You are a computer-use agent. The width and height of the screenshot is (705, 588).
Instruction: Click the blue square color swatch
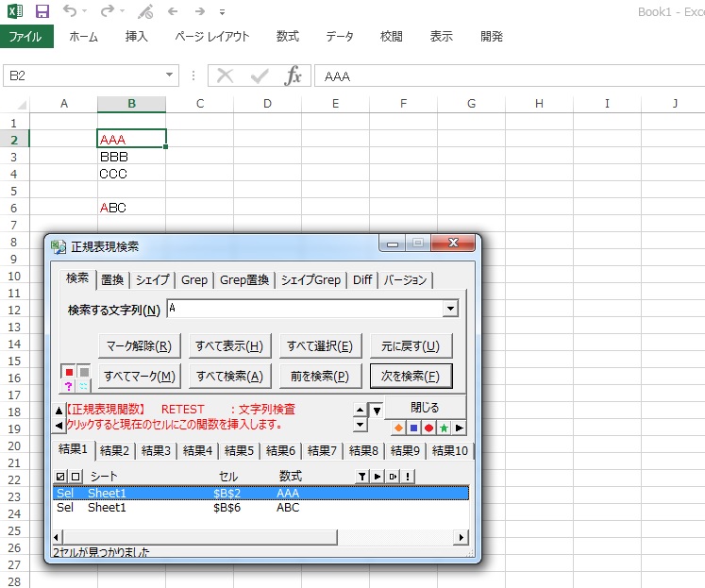pyautogui.click(x=413, y=428)
